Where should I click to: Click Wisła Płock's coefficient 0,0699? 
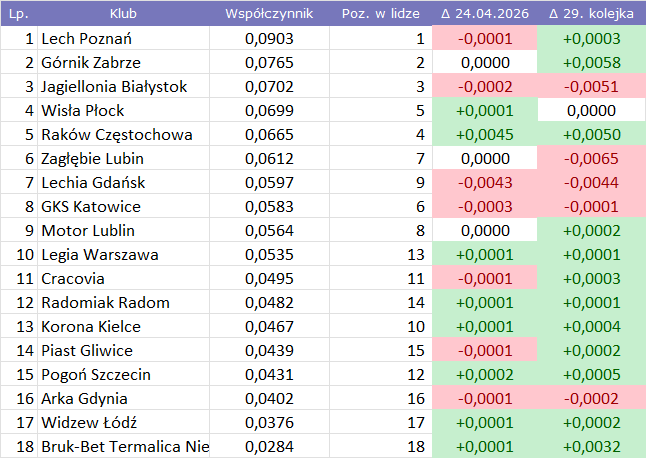tap(269, 111)
